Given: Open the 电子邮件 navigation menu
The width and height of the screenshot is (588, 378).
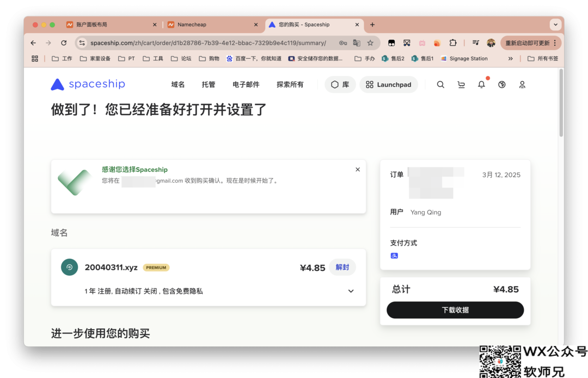Looking at the screenshot, I should coord(246,85).
